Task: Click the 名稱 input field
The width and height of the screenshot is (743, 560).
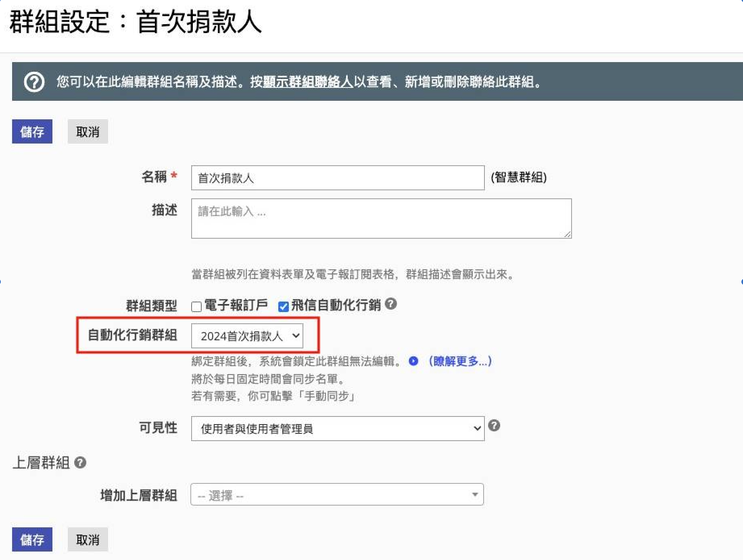Action: tap(338, 178)
